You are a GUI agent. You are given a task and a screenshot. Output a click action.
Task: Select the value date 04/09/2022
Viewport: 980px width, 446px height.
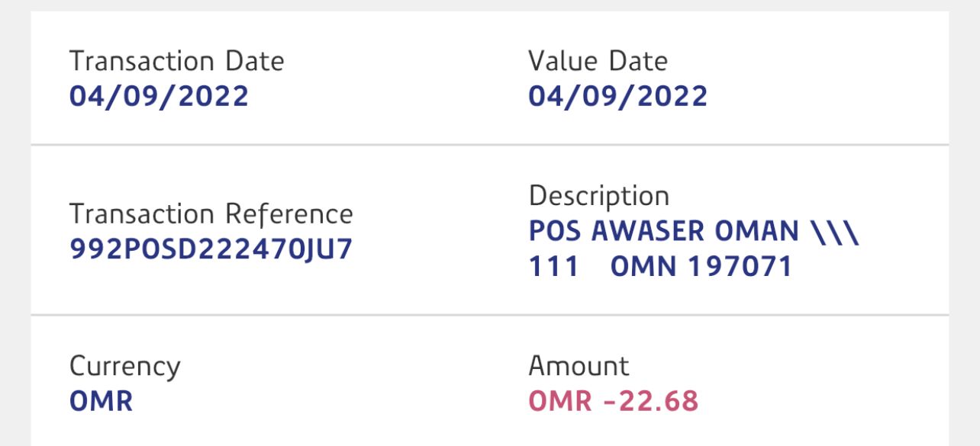click(x=617, y=97)
